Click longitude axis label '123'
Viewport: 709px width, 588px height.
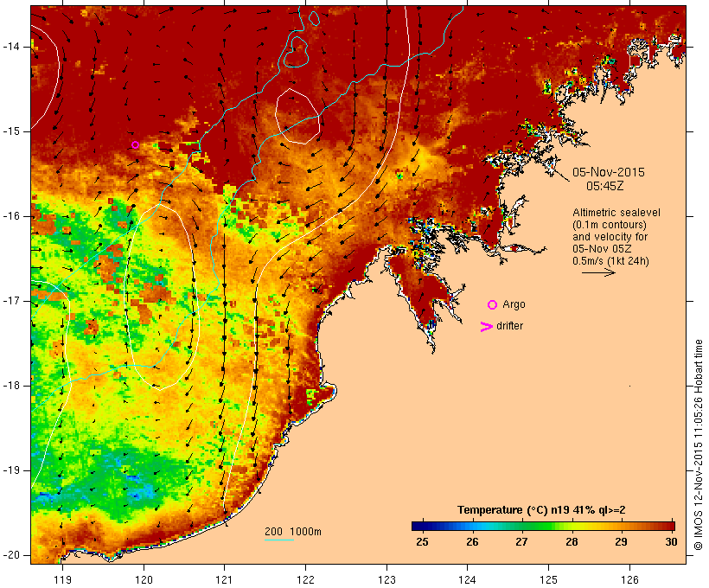(386, 579)
